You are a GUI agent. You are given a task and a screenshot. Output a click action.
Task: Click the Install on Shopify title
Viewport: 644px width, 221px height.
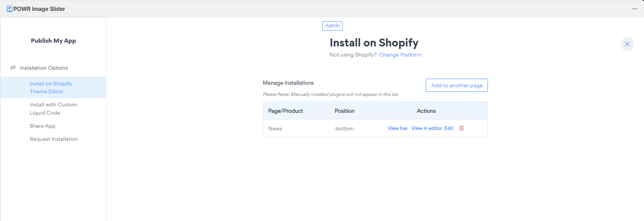(x=374, y=43)
